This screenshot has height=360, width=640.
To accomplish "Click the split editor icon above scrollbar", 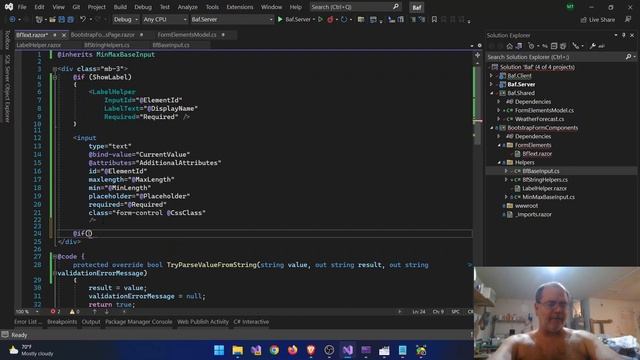I will (x=477, y=55).
